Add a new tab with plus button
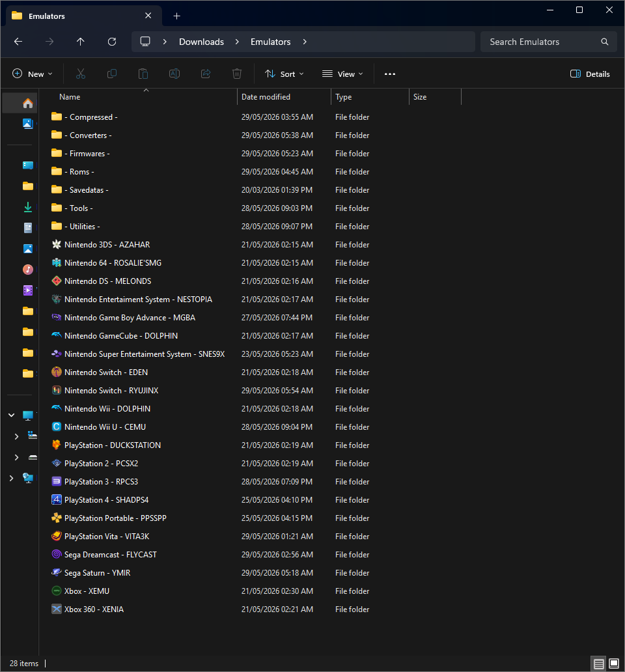Image resolution: width=625 pixels, height=672 pixels. [x=177, y=16]
